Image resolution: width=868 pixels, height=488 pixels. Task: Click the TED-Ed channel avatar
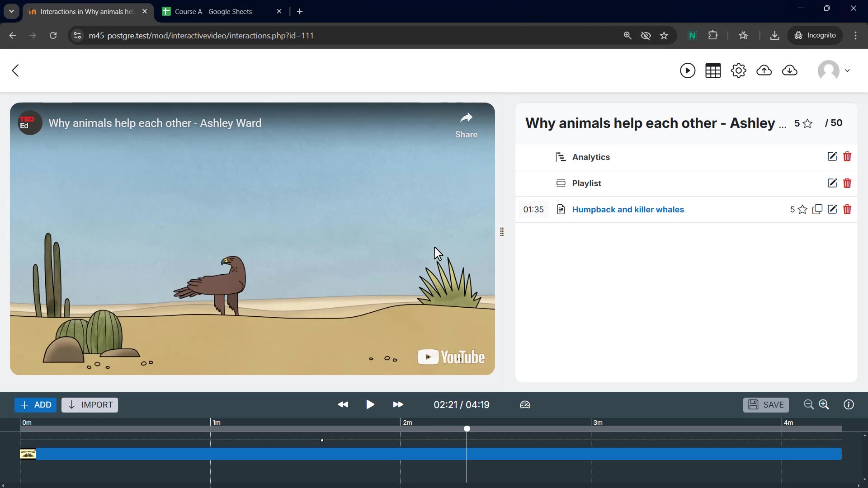(x=30, y=123)
